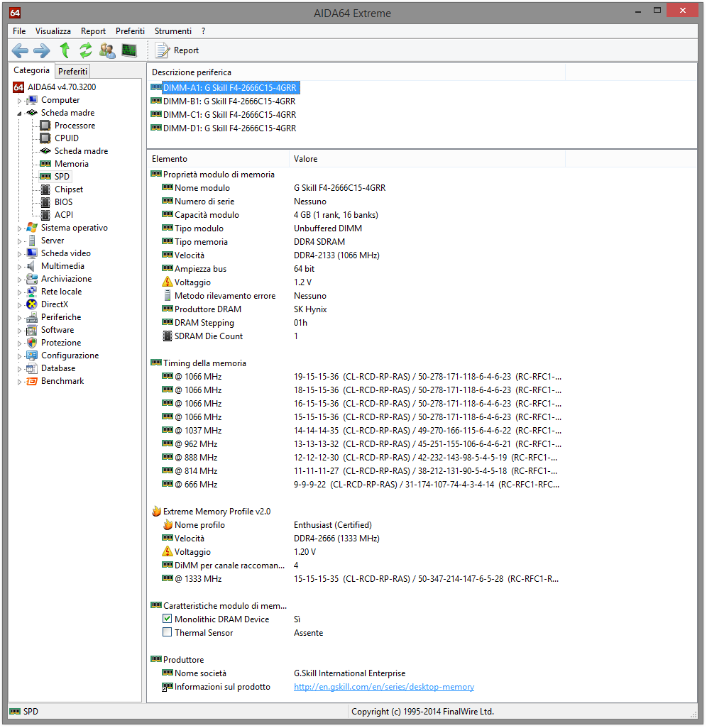Click the Benchmark icon in tree

(x=31, y=381)
